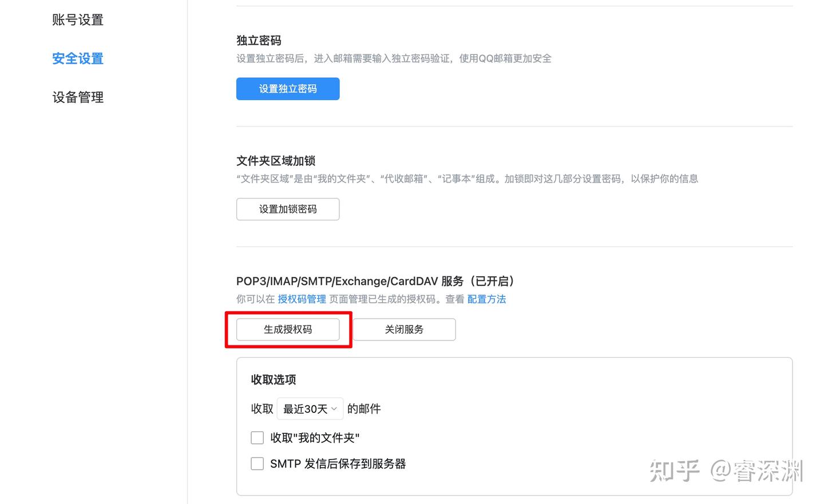启用SMTP发信后保存到服务器
The height and width of the screenshot is (504, 824).
coord(257,463)
